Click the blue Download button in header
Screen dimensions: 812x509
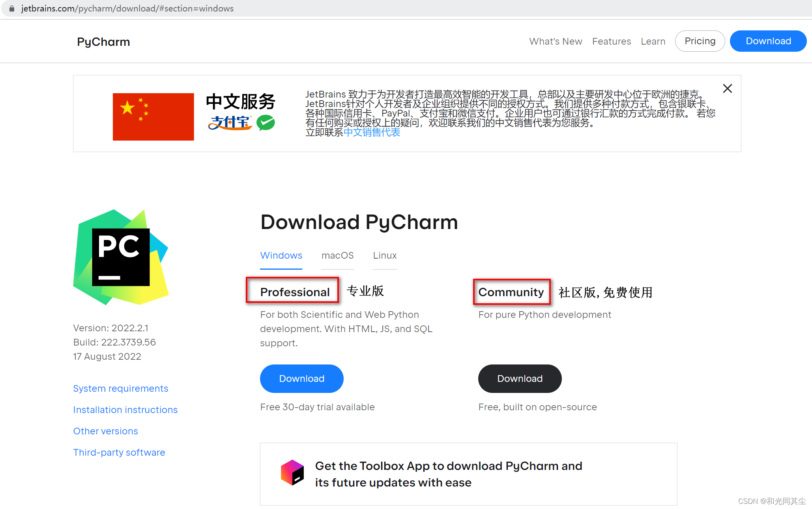(768, 41)
